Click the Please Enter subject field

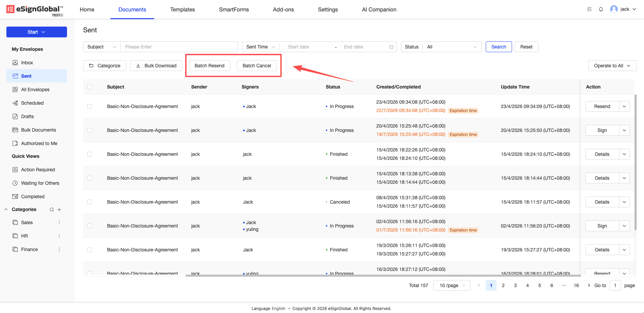tap(179, 47)
